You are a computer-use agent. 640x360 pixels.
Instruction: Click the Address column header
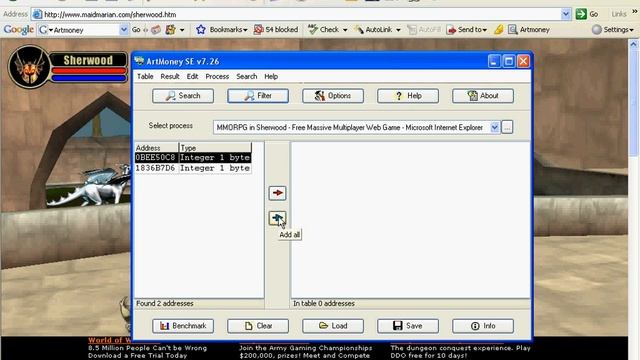[x=157, y=148]
